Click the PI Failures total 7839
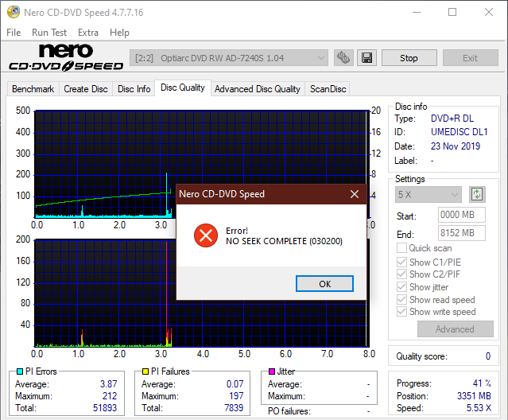508x420 pixels. pyautogui.click(x=234, y=408)
